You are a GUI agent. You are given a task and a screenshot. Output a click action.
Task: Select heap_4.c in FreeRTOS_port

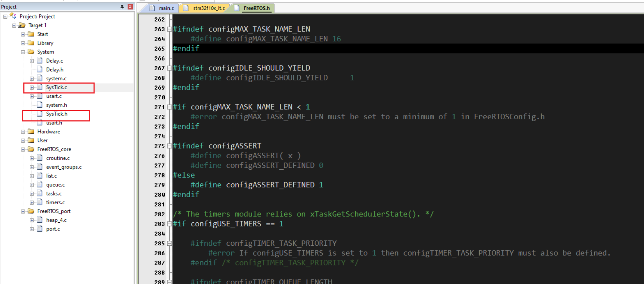56,220
